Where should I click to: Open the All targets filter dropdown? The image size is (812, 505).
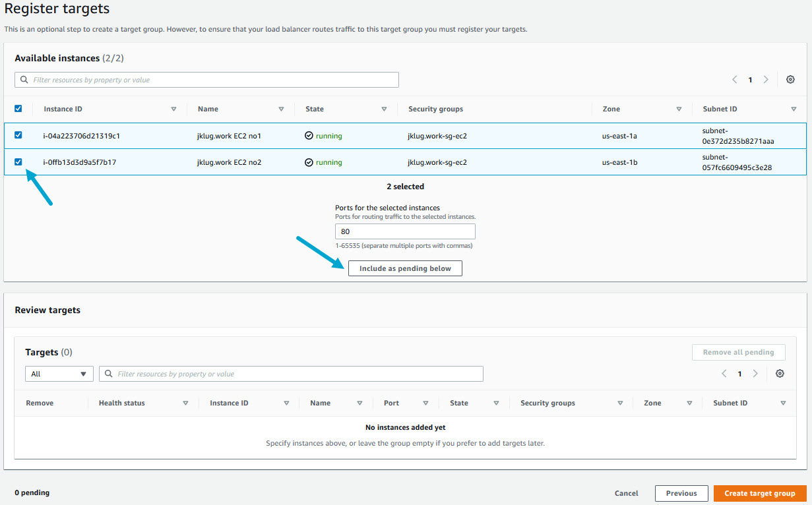click(x=59, y=374)
